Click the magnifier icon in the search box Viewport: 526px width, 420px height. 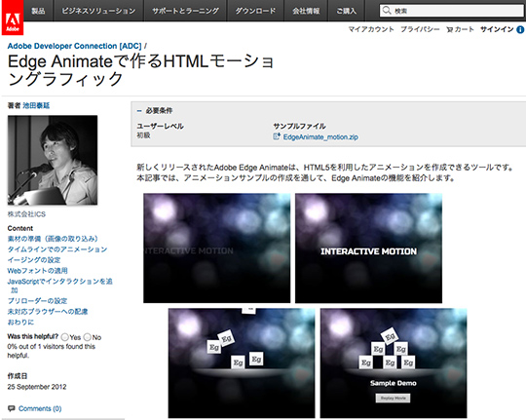[387, 11]
